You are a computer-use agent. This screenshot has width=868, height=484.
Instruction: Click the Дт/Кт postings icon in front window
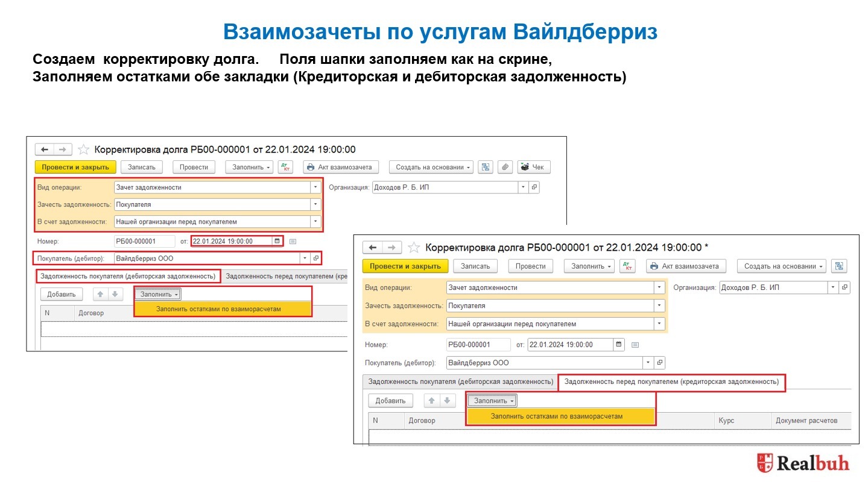click(629, 266)
